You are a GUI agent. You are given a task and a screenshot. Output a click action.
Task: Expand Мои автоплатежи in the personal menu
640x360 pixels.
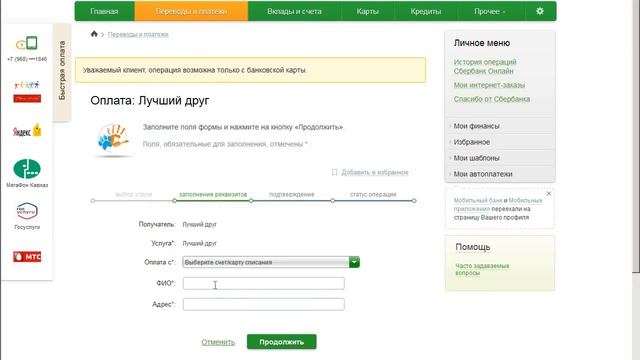pyautogui.click(x=483, y=174)
